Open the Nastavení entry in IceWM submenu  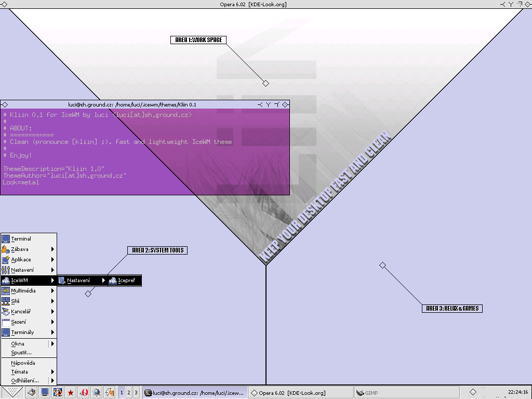pos(83,280)
